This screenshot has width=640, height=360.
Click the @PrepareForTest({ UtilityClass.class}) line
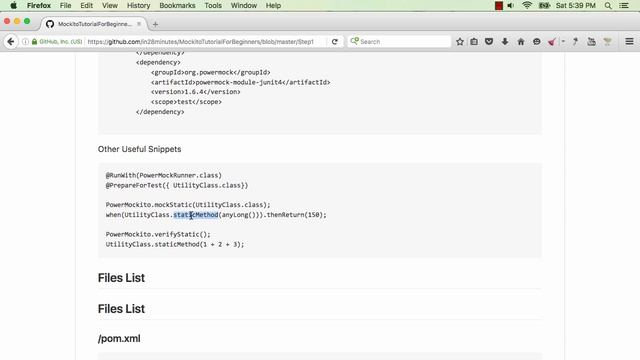[x=177, y=185]
